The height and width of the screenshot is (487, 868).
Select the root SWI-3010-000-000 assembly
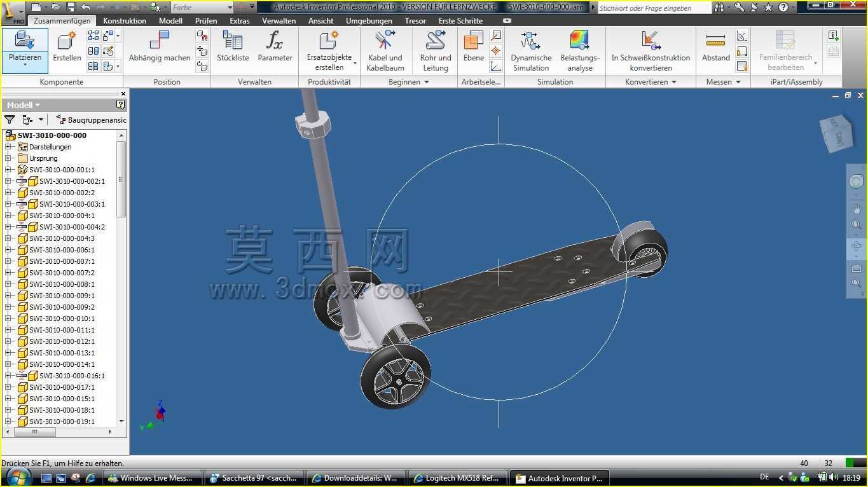coord(52,135)
